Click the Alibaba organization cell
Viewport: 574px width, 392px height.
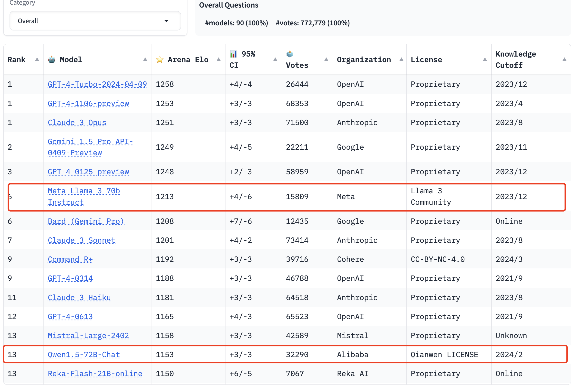pos(353,355)
